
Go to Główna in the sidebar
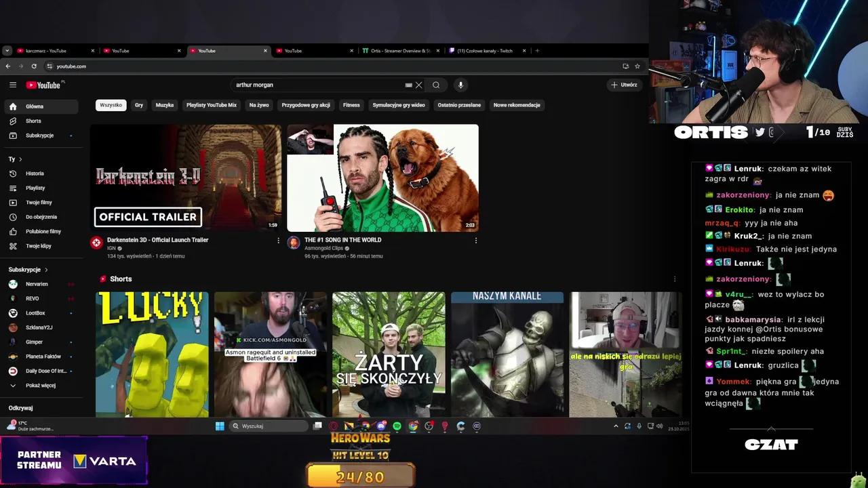click(41, 106)
